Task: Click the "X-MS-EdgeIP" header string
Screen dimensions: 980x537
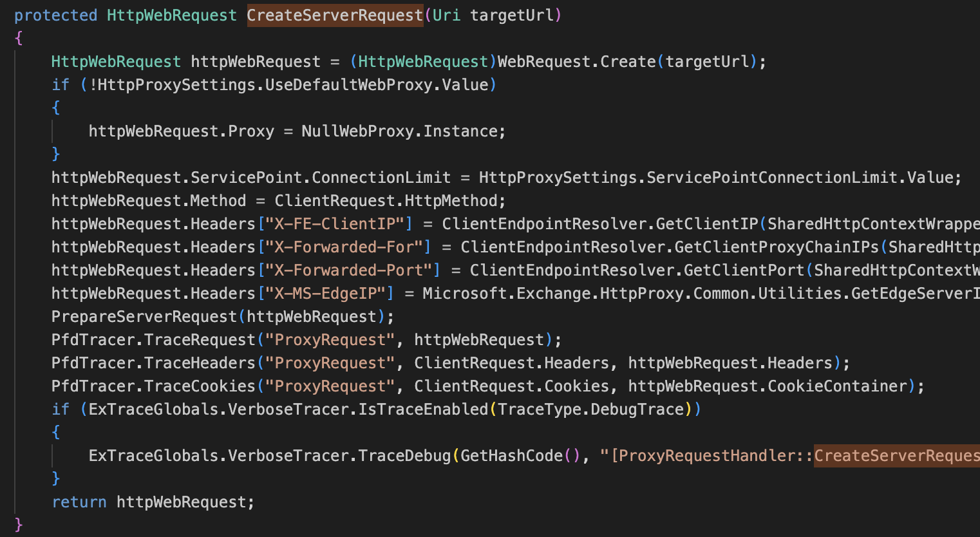Action: click(x=325, y=294)
